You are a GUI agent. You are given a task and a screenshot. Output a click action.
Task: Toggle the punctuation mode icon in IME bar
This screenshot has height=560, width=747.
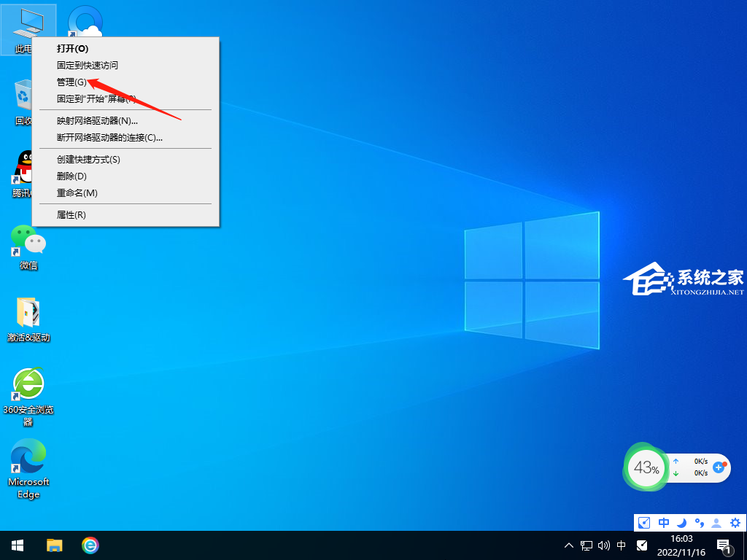pos(699,523)
